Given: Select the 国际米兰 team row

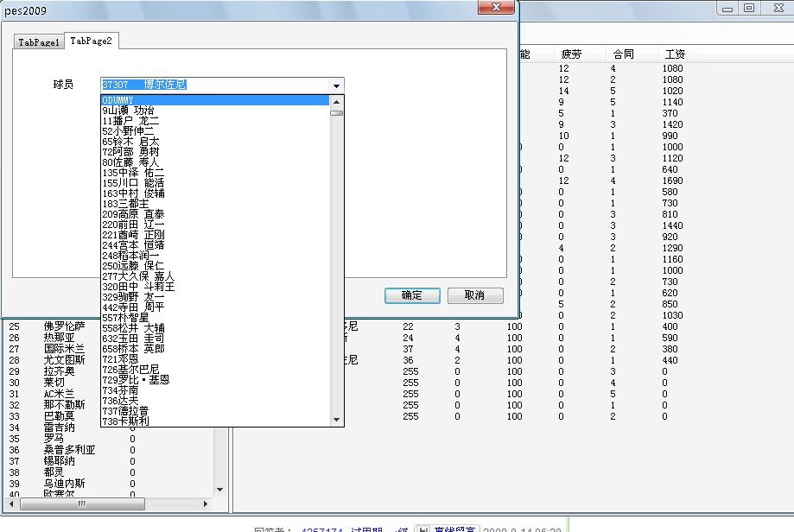Looking at the screenshot, I should click(65, 349).
